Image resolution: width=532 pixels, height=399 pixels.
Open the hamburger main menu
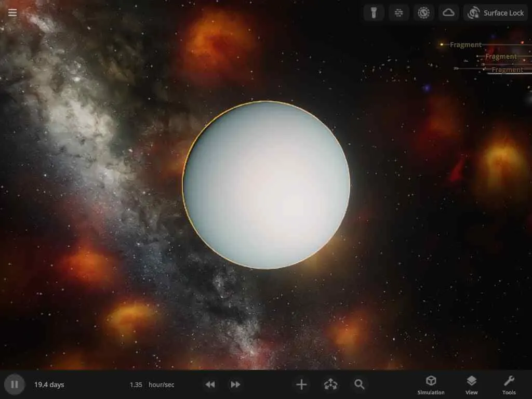click(x=12, y=12)
